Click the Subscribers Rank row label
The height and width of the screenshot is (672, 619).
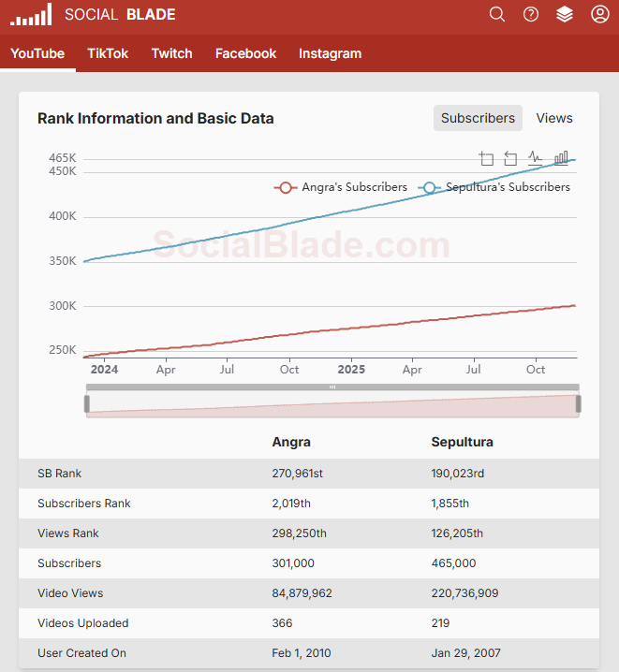[x=84, y=504]
